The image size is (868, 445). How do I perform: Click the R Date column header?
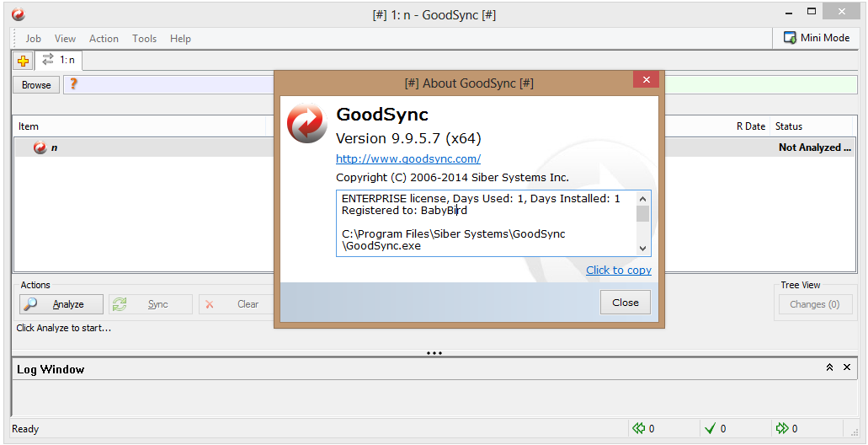click(751, 126)
